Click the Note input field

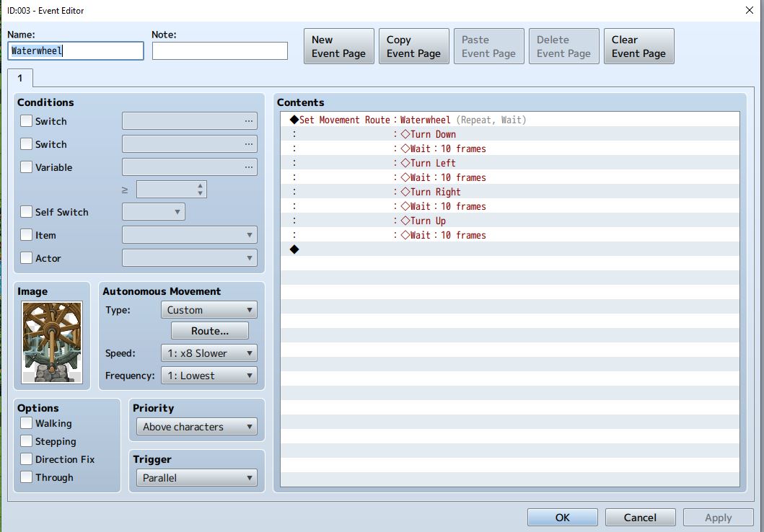click(220, 50)
